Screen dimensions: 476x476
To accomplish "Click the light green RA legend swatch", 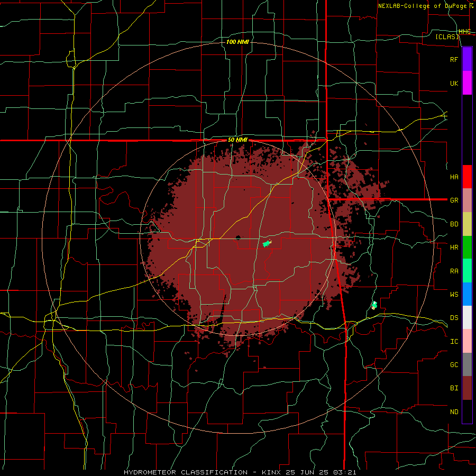I will (467, 271).
